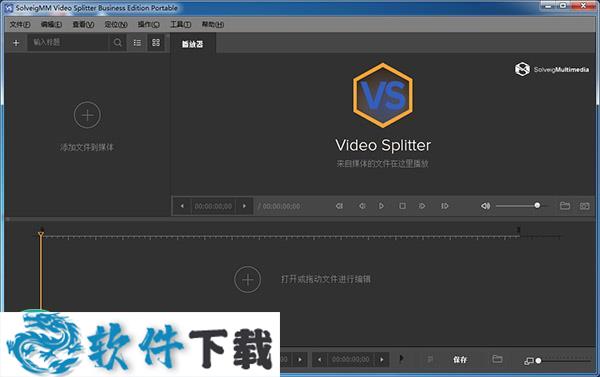Click the application icon in title bar
The width and height of the screenshot is (600, 377).
8,8
